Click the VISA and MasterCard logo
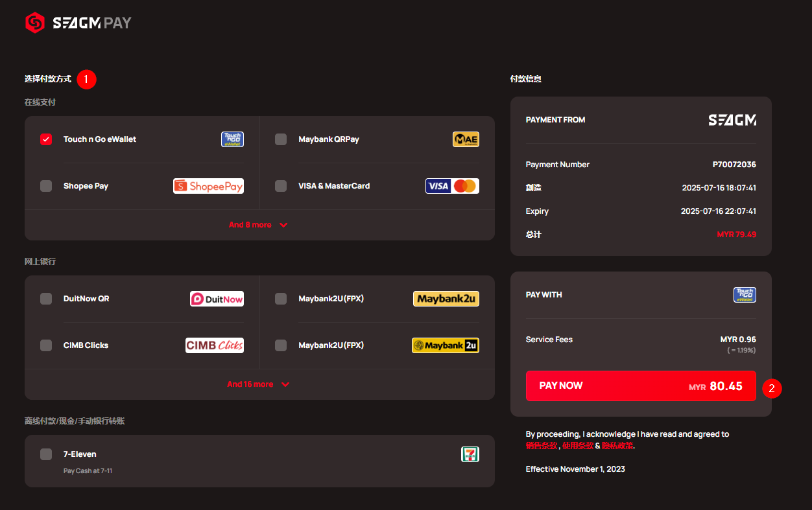Viewport: 812px width, 510px height. [x=452, y=186]
